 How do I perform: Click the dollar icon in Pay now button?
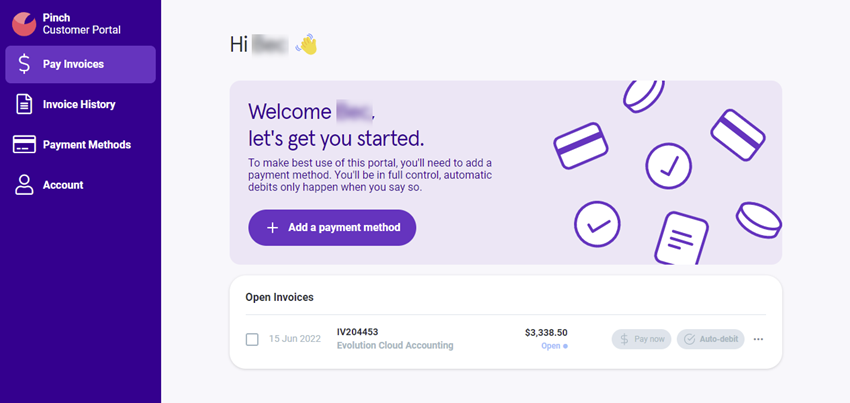(x=624, y=339)
